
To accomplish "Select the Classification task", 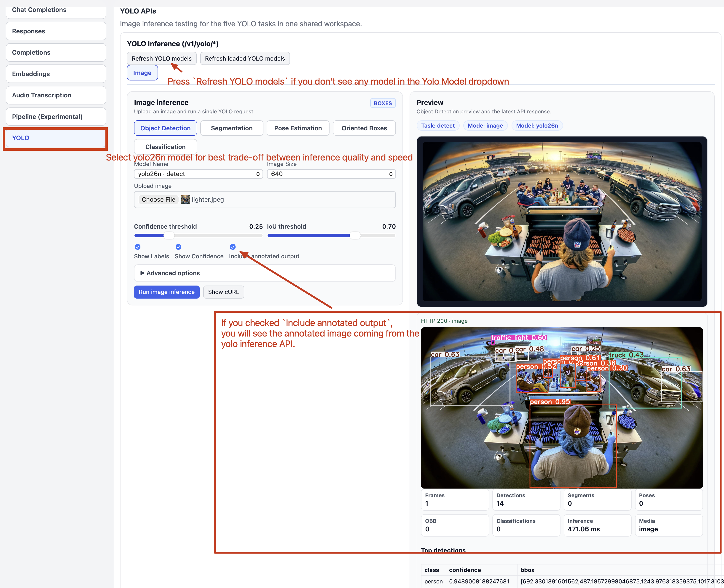I will (x=165, y=147).
